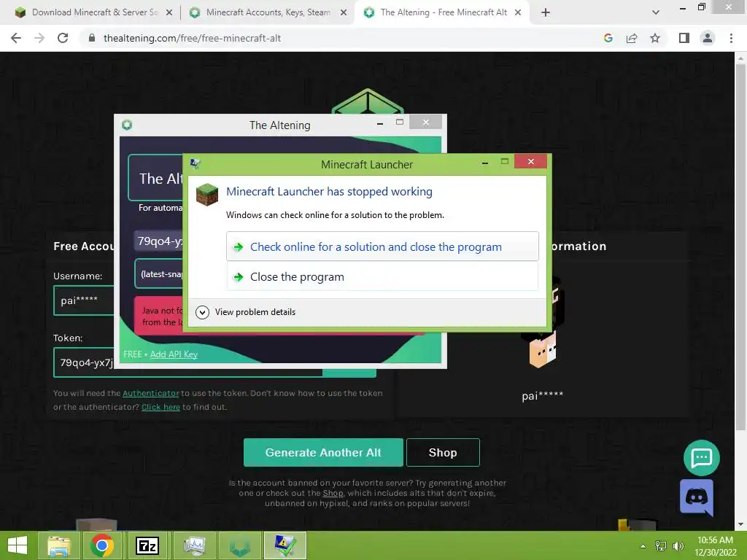Reload the page with refresh icon
The width and height of the screenshot is (747, 560).
coord(63,38)
